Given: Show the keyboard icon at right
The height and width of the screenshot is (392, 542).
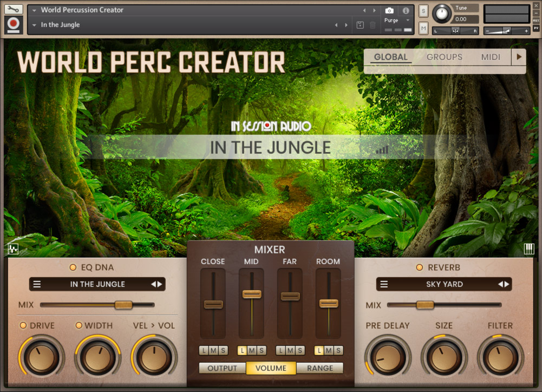Looking at the screenshot, I should point(529,249).
